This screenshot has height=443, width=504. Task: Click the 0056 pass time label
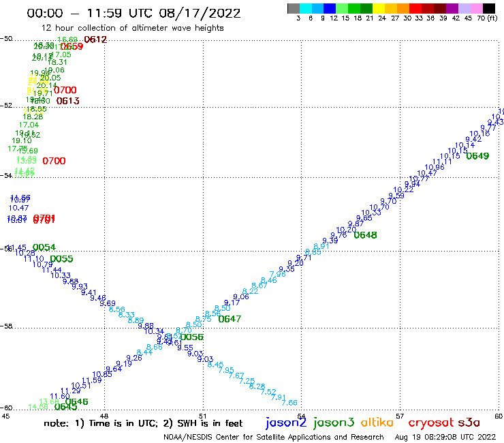(192, 337)
